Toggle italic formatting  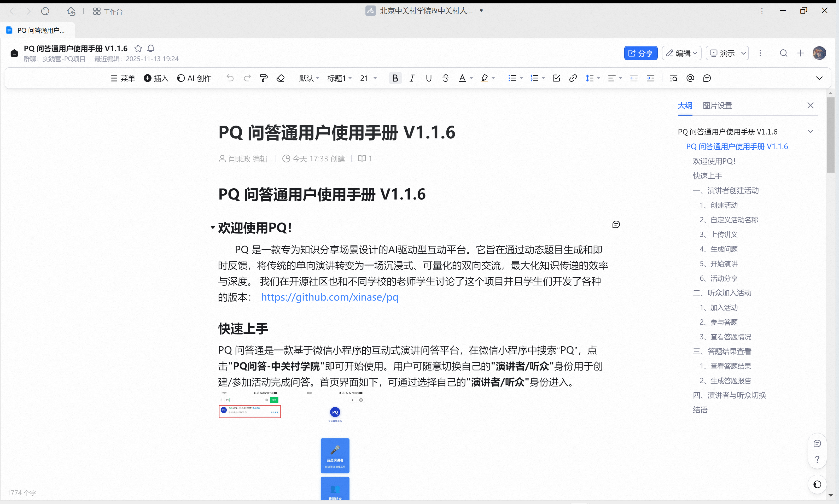click(x=412, y=78)
